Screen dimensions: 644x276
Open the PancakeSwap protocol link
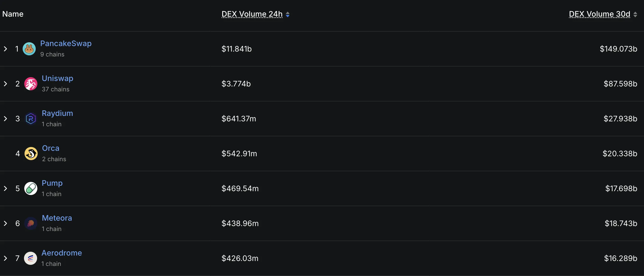click(x=66, y=43)
